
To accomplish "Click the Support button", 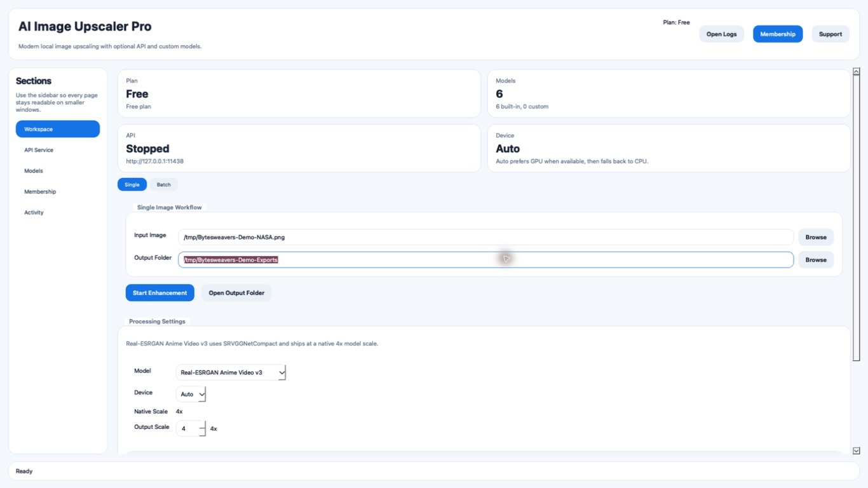I will pyautogui.click(x=831, y=34).
